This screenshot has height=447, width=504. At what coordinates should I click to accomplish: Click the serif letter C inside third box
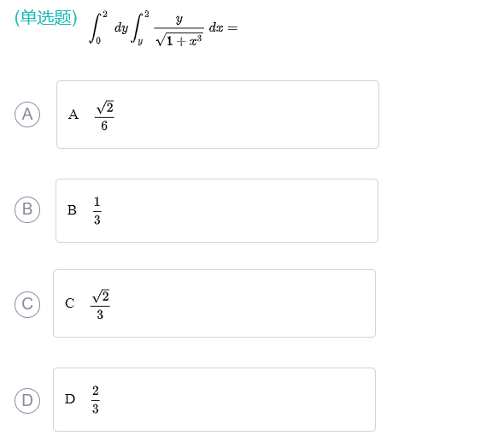(70, 303)
